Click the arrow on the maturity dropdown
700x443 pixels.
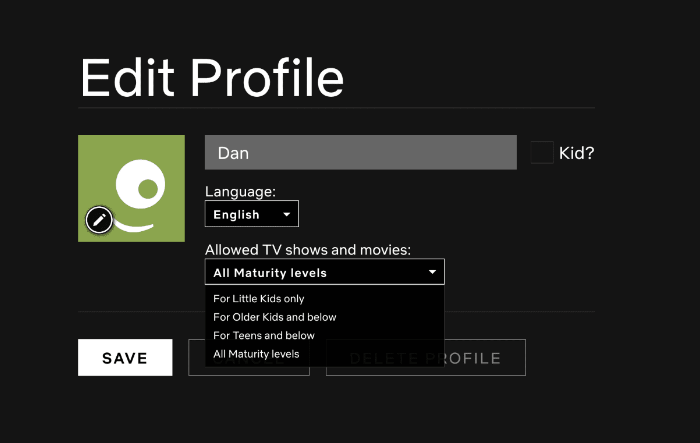click(432, 272)
